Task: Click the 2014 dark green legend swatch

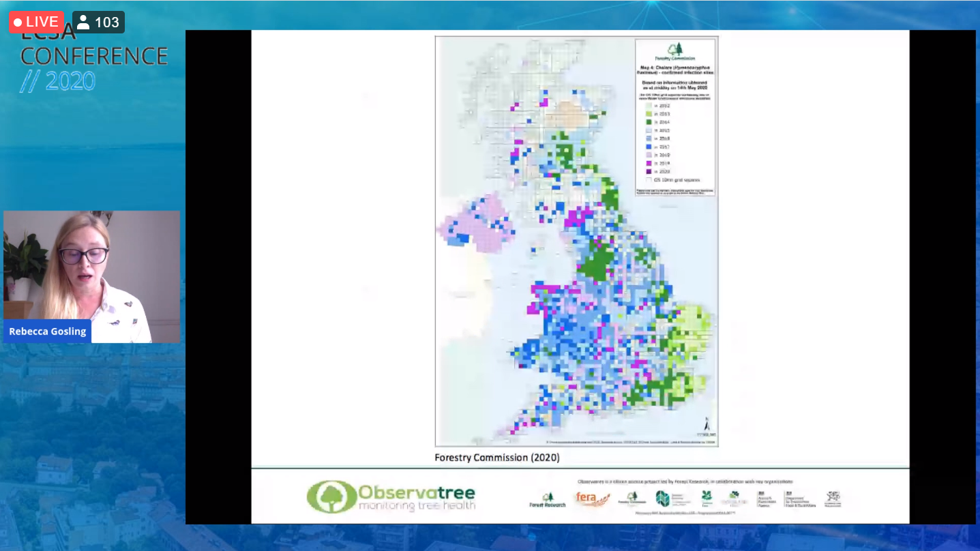Action: click(x=649, y=122)
